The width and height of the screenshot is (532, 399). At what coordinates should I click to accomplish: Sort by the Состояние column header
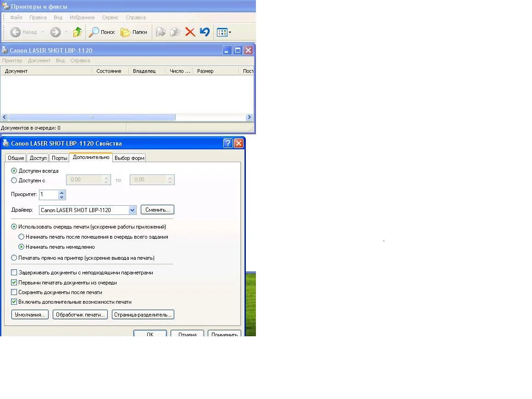point(110,71)
